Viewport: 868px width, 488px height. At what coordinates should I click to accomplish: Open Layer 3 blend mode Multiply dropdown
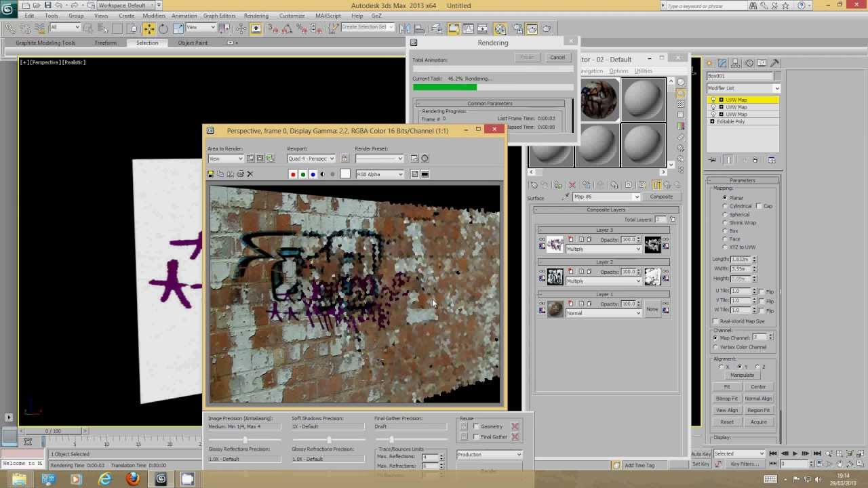point(603,249)
